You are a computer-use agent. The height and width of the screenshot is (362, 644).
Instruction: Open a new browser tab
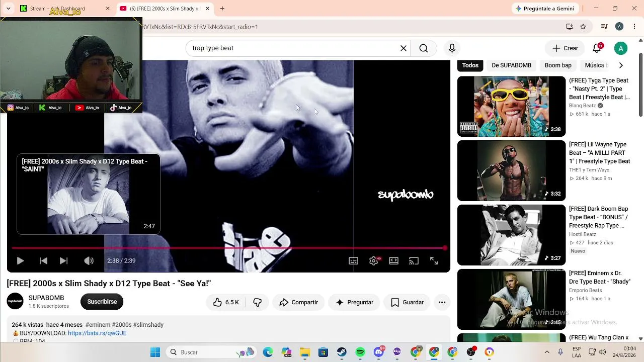pos(222,9)
